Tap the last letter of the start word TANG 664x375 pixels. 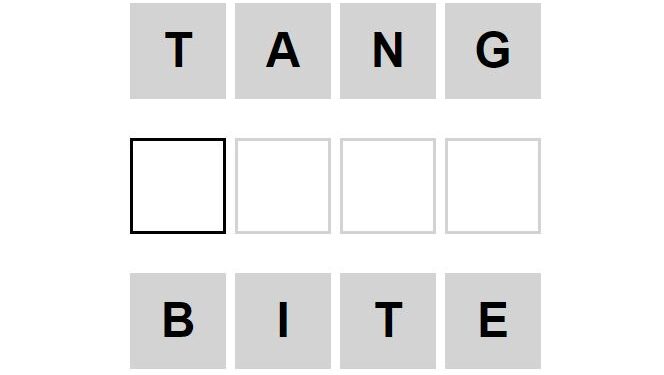tap(493, 51)
